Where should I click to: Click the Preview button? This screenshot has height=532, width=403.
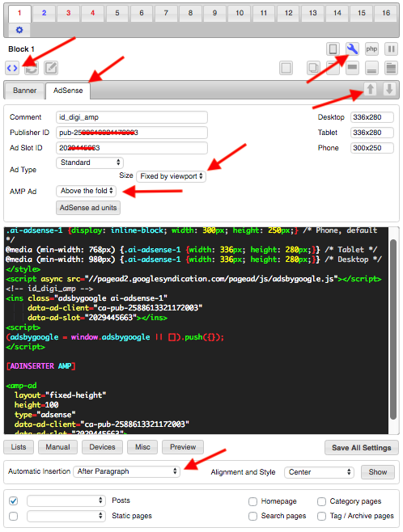pyautogui.click(x=183, y=447)
